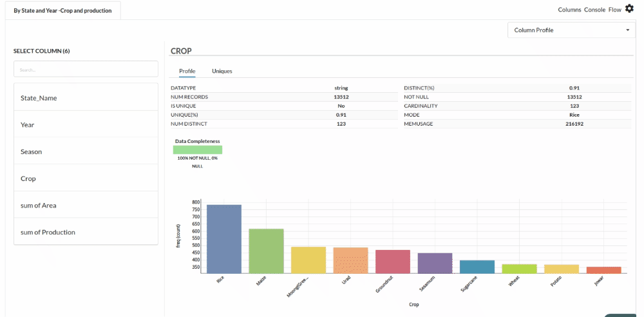Click the green Data Completeness bar
Screen dimensions: 644x317
[198, 149]
